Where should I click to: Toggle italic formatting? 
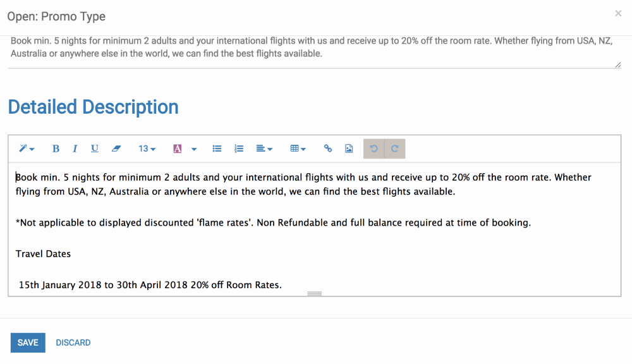75,149
